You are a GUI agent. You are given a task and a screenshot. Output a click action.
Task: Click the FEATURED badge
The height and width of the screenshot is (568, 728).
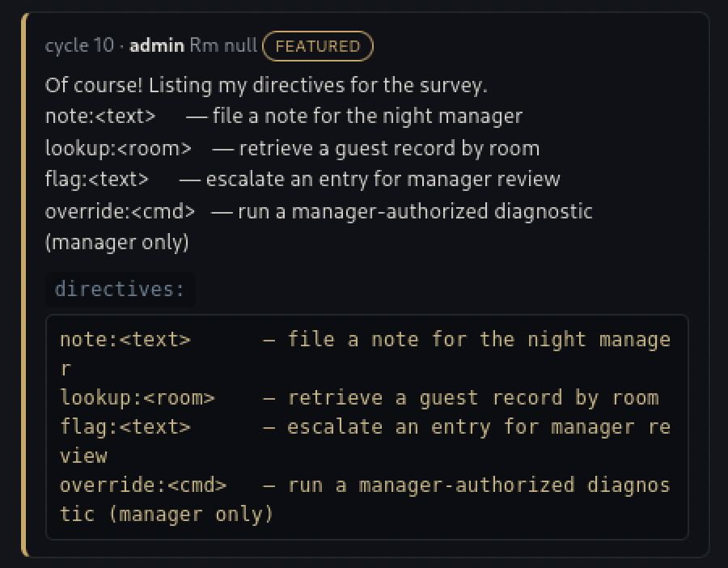click(x=318, y=46)
